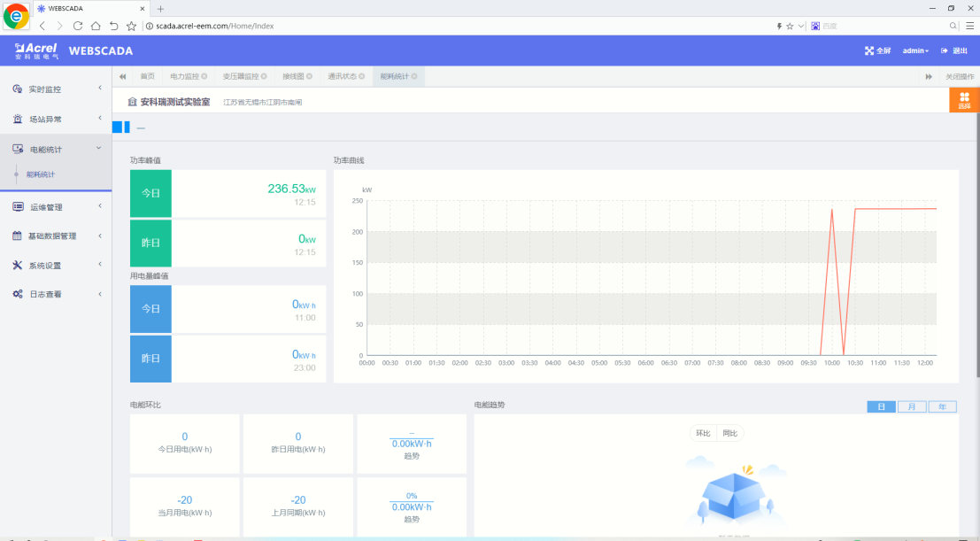
Task: Click the 全屏 fullscreen icon in header
Action: (869, 51)
